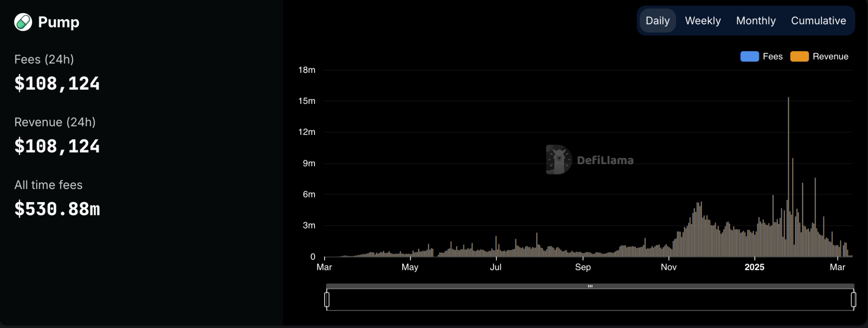Screen dimensions: 868x328
Task: Click the 2025 x-axis label
Action: (754, 267)
